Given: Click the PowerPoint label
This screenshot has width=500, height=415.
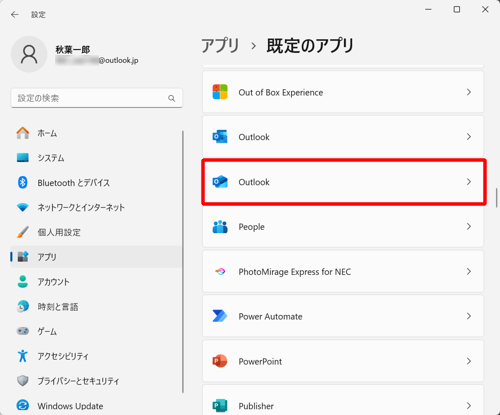Looking at the screenshot, I should 260,361.
